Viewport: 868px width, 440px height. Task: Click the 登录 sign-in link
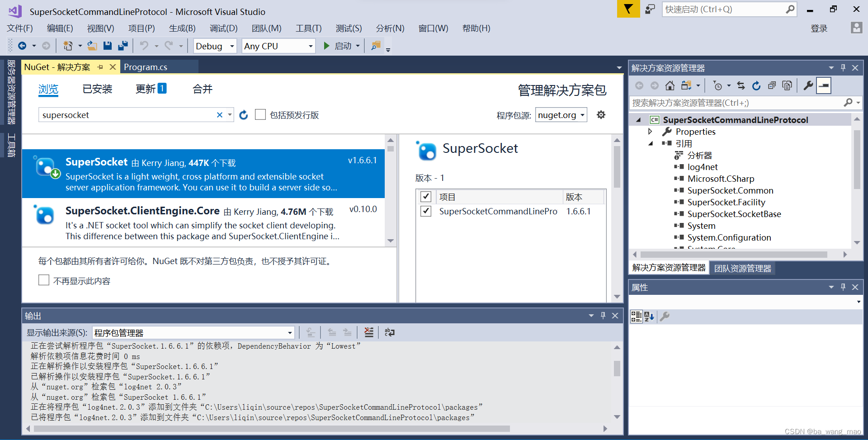(x=819, y=28)
